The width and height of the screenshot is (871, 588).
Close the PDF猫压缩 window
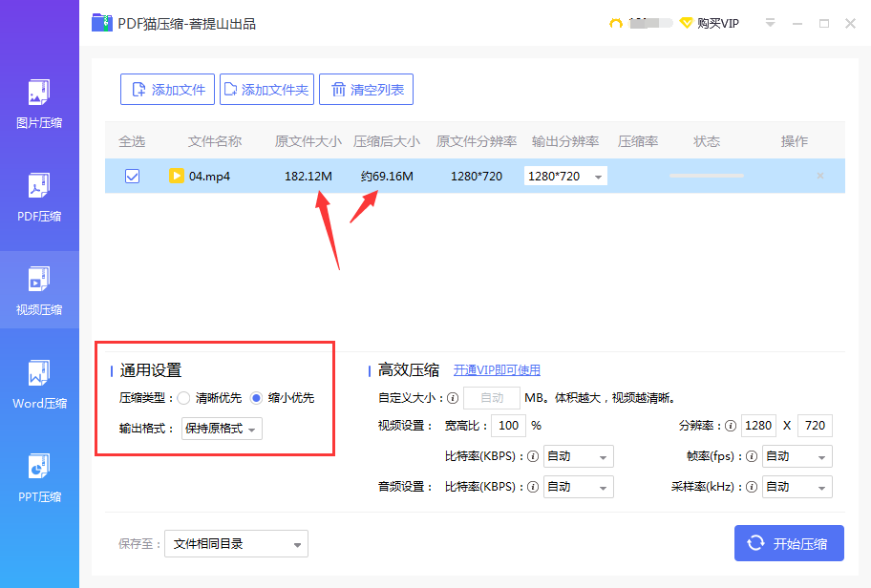click(850, 23)
